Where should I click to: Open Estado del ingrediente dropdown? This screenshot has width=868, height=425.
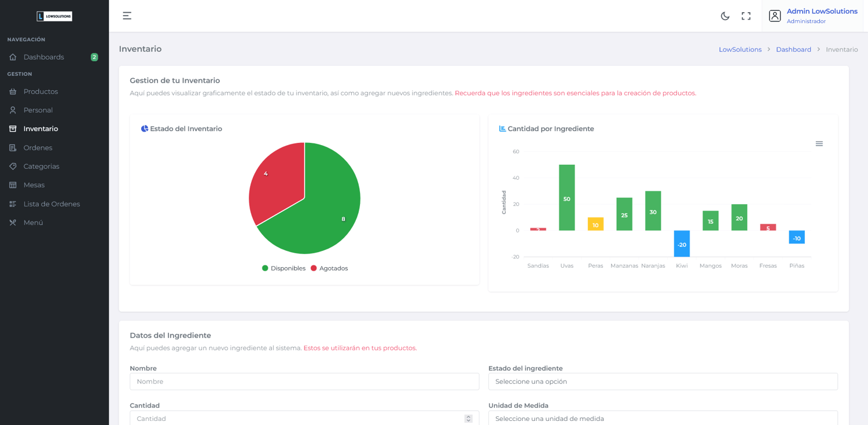click(x=663, y=382)
